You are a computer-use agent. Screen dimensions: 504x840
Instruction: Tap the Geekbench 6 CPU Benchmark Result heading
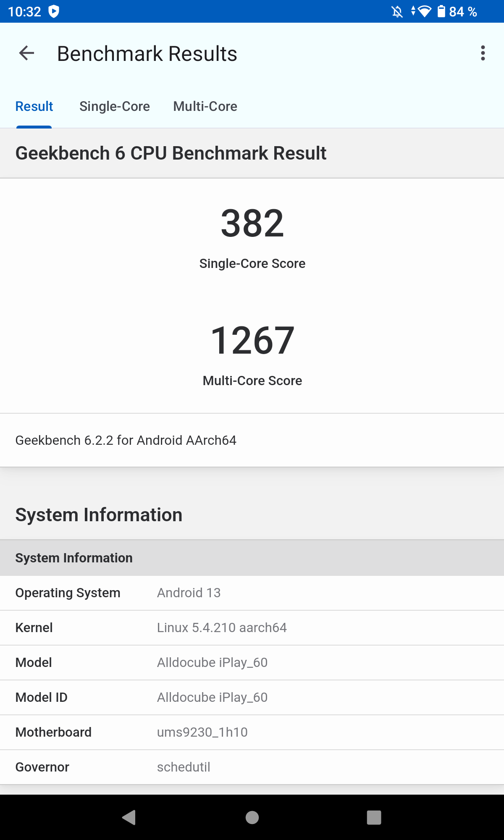coord(171,153)
